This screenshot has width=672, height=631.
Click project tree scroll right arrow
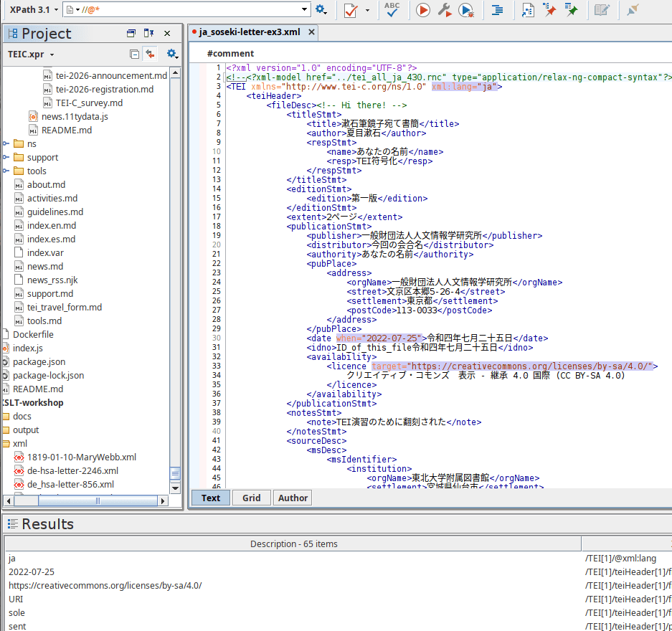(x=162, y=500)
